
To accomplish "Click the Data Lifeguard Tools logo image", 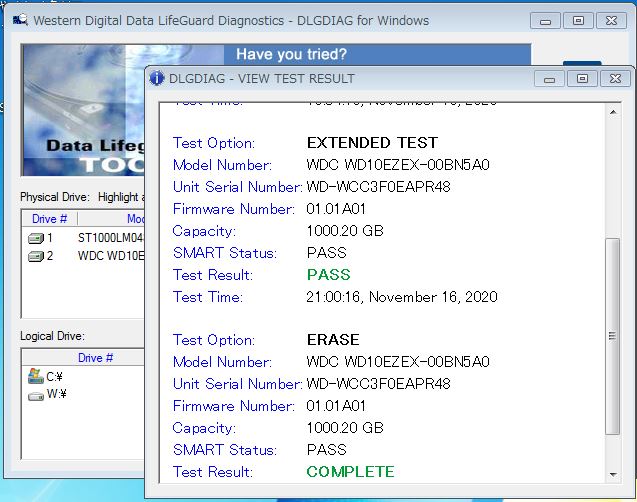I will pyautogui.click(x=84, y=110).
